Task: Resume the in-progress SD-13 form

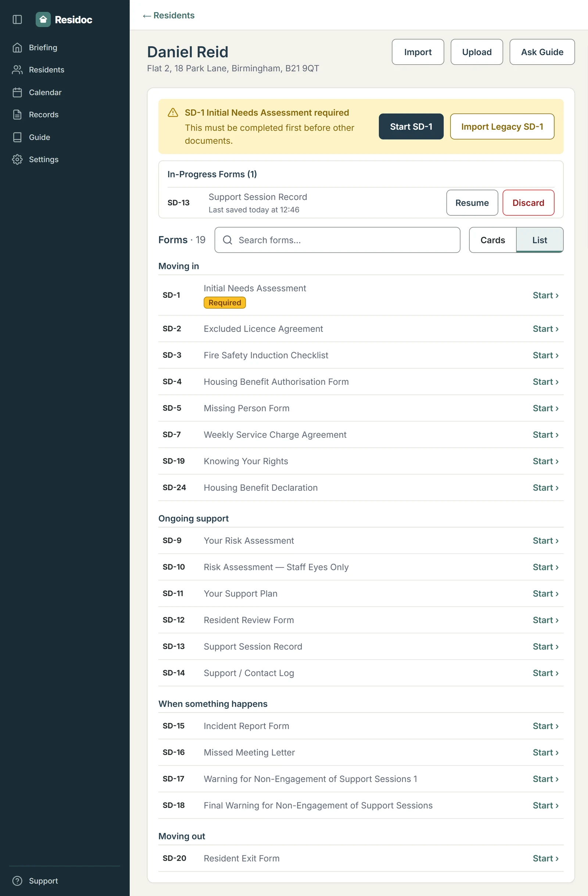Action: point(472,203)
